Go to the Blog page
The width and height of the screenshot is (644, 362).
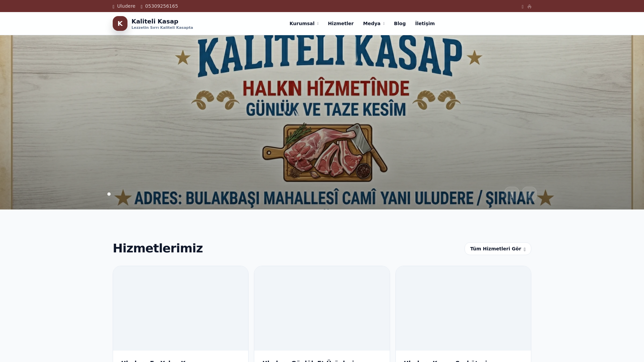[400, 23]
